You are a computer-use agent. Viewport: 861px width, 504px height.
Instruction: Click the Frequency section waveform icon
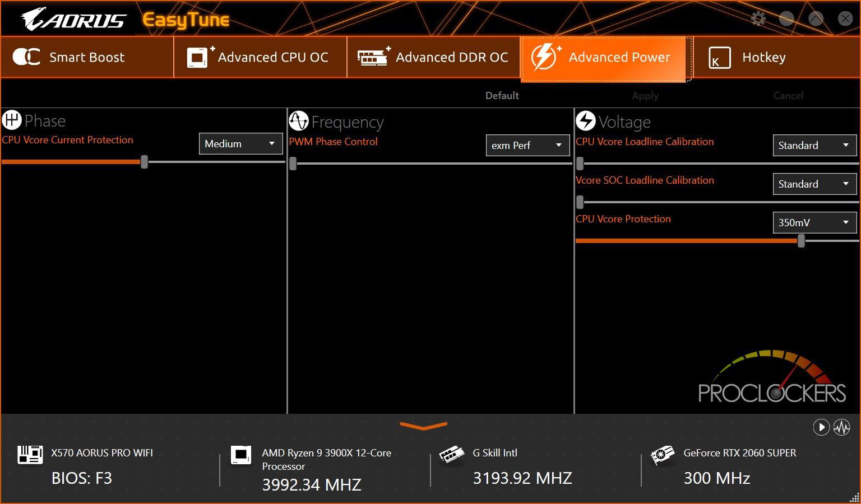299,120
